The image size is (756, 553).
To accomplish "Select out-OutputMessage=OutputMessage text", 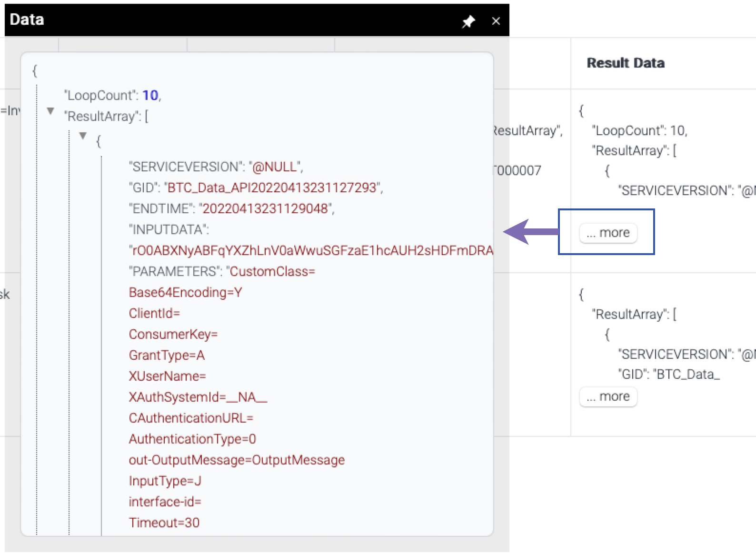I will click(237, 460).
